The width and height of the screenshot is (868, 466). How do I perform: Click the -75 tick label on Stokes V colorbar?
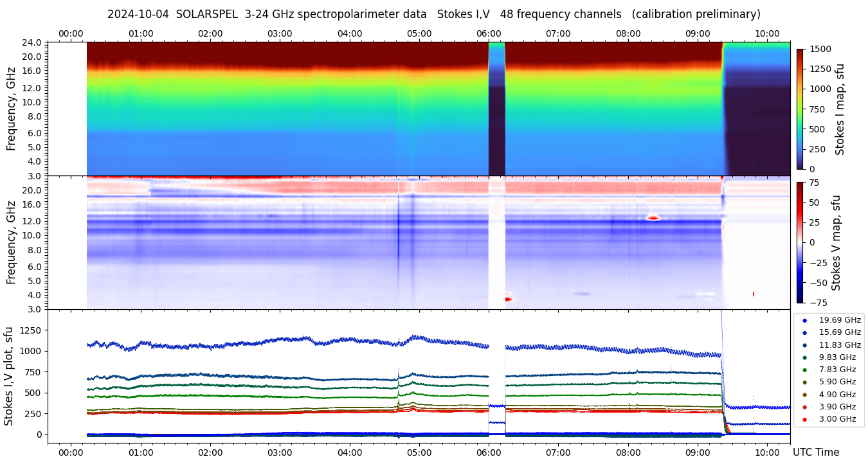click(x=817, y=302)
